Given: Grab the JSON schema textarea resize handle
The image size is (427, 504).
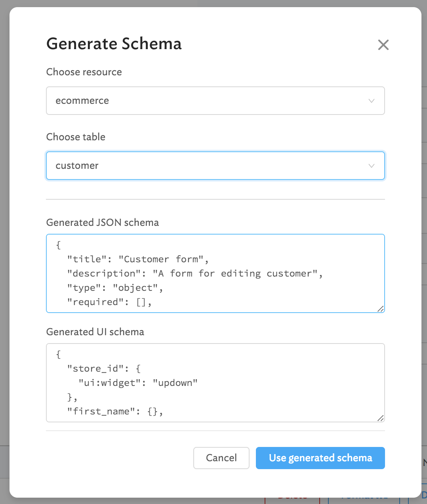Looking at the screenshot, I should tap(380, 309).
